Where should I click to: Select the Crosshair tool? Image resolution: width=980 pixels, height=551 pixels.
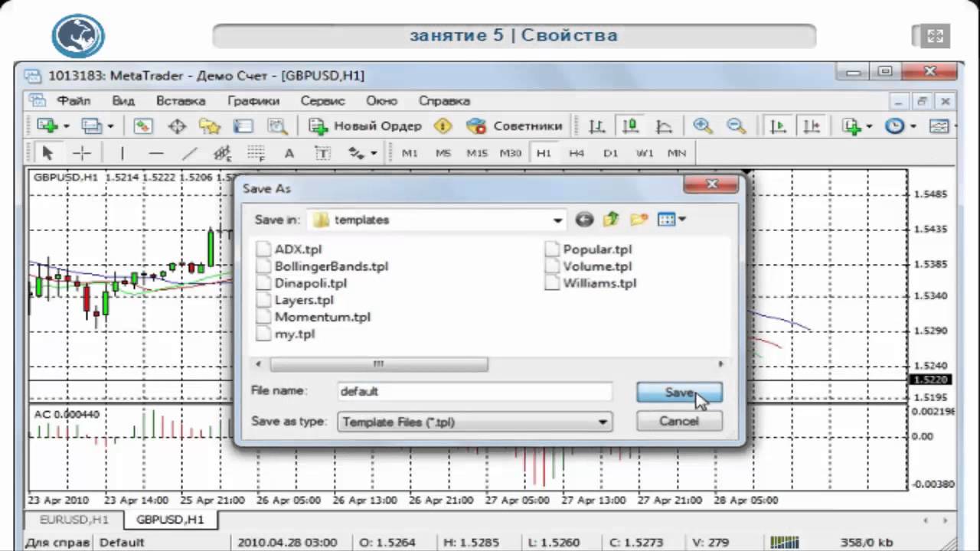coord(82,153)
